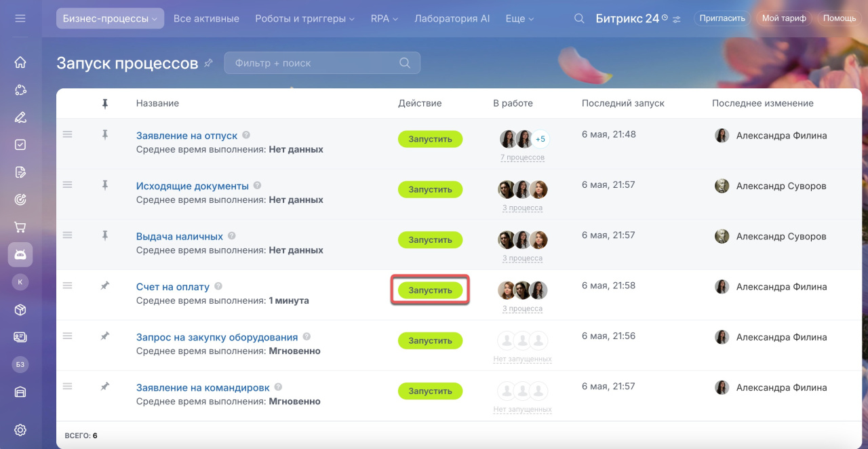Viewport: 868px width, 449px height.
Task: Click the search magnifier in top bar
Action: click(x=579, y=18)
